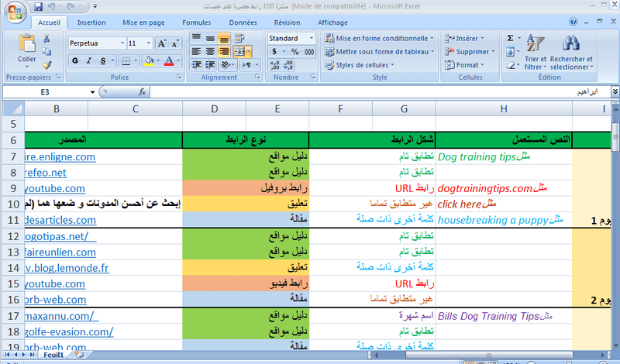This screenshot has width=620, height=364.
Task: Click the insert function fx icon
Action: point(142,91)
